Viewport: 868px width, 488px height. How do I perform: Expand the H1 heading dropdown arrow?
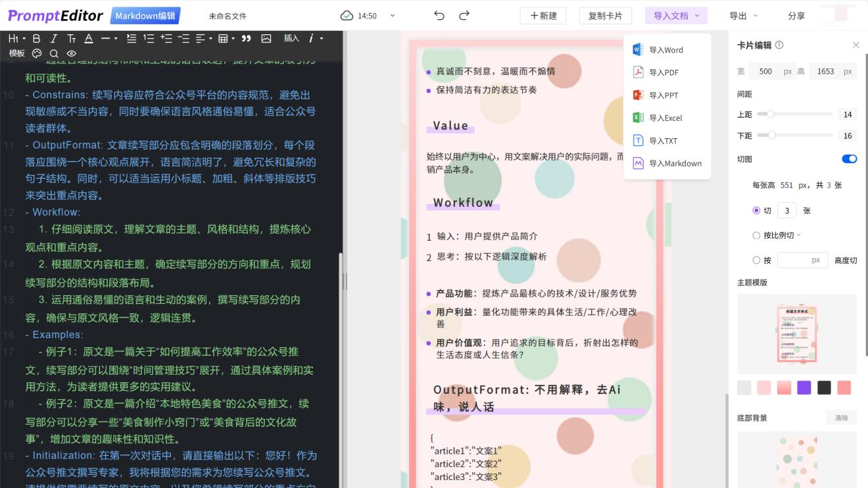(24, 39)
